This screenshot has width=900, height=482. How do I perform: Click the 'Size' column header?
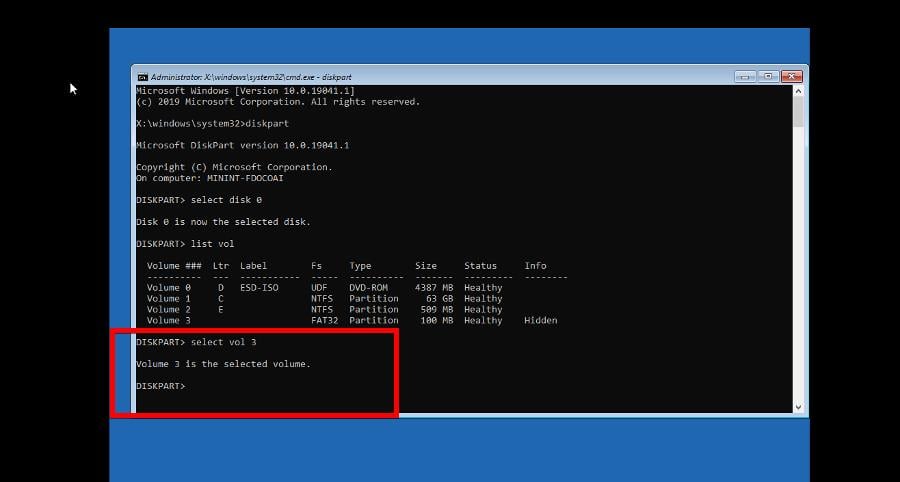(426, 266)
